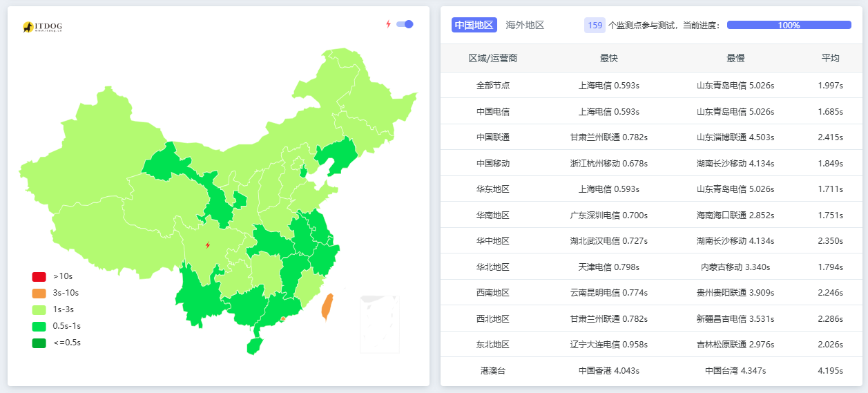Click the 平均 column header
Screen dimensions: 868x393
tap(830, 59)
